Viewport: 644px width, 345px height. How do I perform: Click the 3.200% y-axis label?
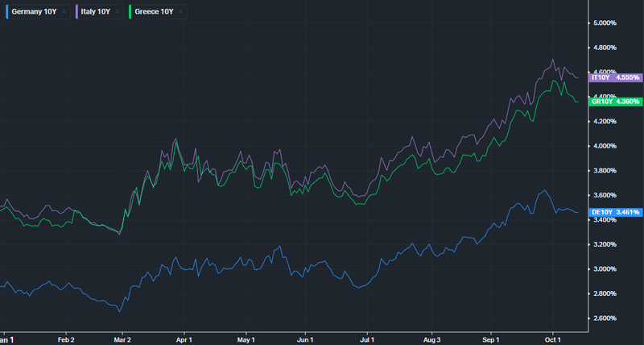coord(605,244)
